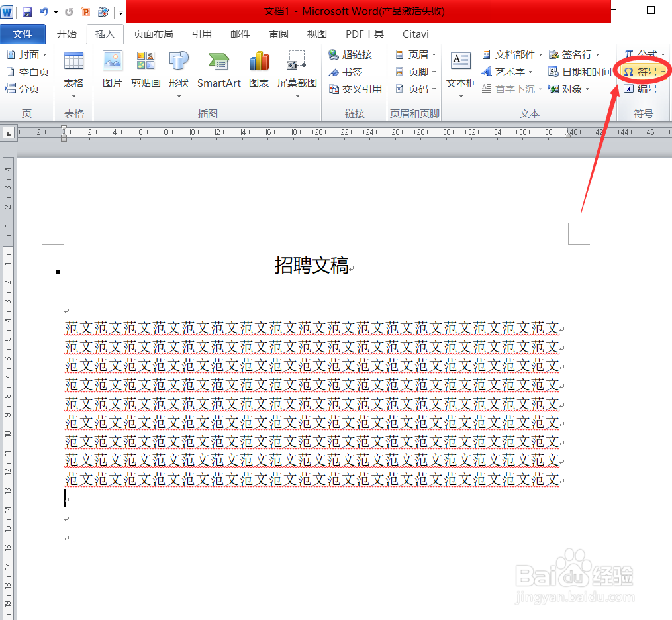Insert a text box via 文本框
This screenshot has height=620, width=672.
461,72
